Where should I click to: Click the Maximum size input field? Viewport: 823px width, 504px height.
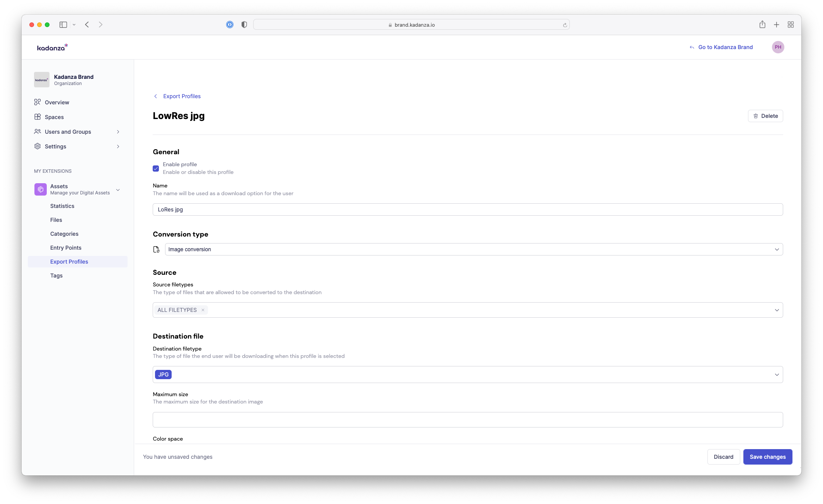(468, 420)
